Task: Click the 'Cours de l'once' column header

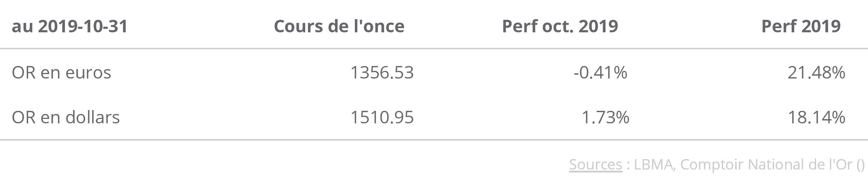Action: tap(339, 26)
